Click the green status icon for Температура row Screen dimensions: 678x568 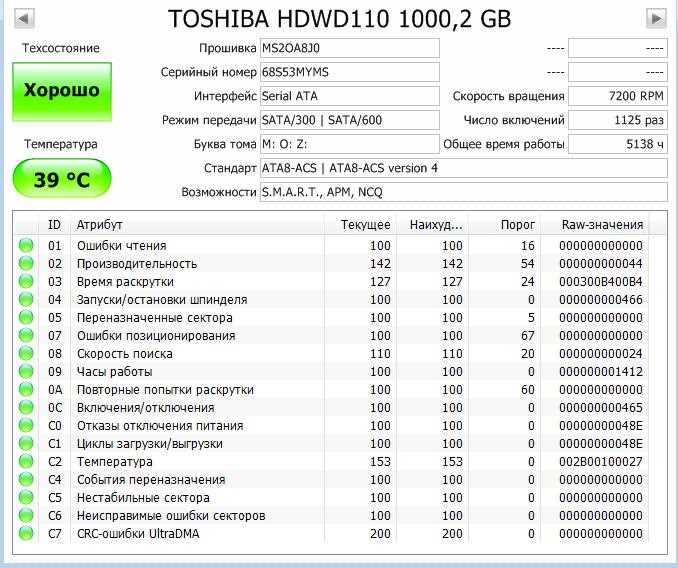[26, 462]
